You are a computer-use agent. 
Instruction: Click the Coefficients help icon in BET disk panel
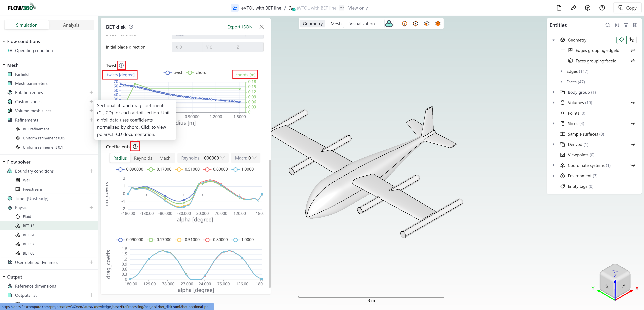pos(135,146)
